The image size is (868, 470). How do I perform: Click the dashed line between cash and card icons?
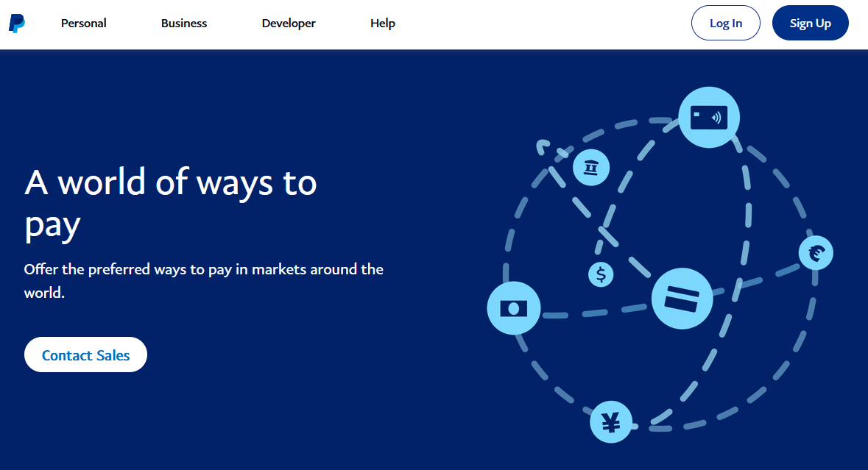(x=595, y=313)
